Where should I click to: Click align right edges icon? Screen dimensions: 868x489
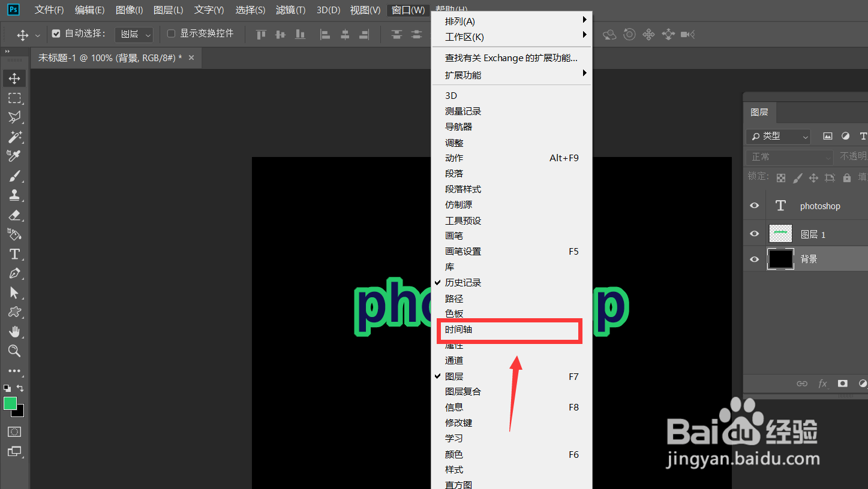pos(364,35)
